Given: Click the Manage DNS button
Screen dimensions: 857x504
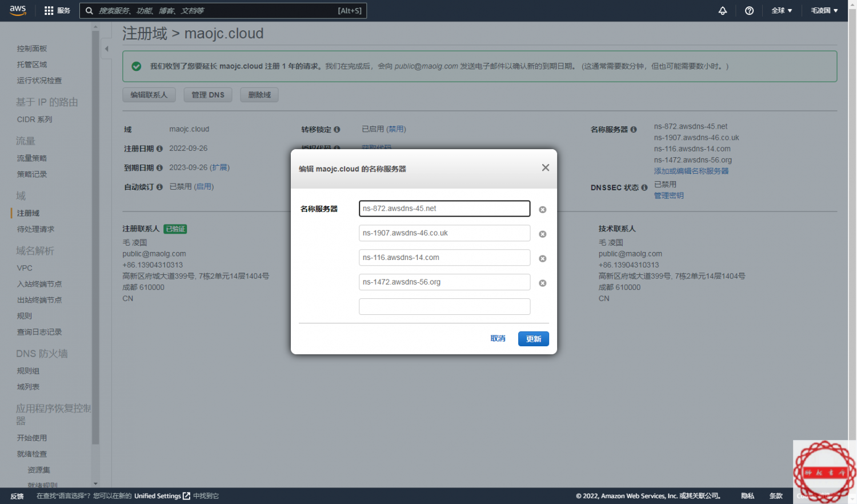Looking at the screenshot, I should 208,95.
